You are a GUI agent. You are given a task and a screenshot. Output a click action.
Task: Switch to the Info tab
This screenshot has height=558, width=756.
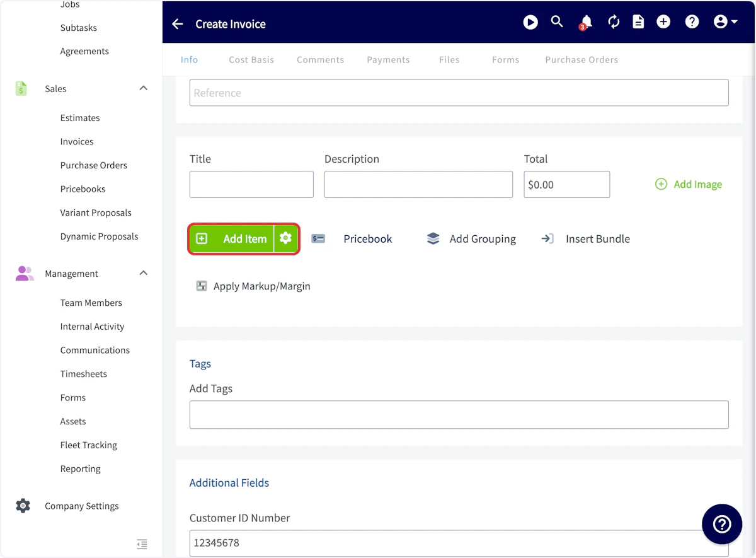click(189, 60)
